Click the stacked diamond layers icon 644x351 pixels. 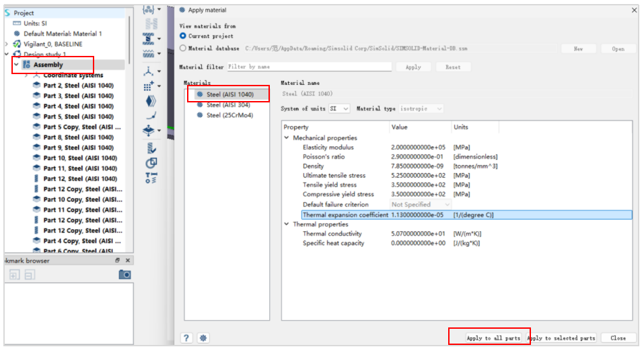pos(151,101)
